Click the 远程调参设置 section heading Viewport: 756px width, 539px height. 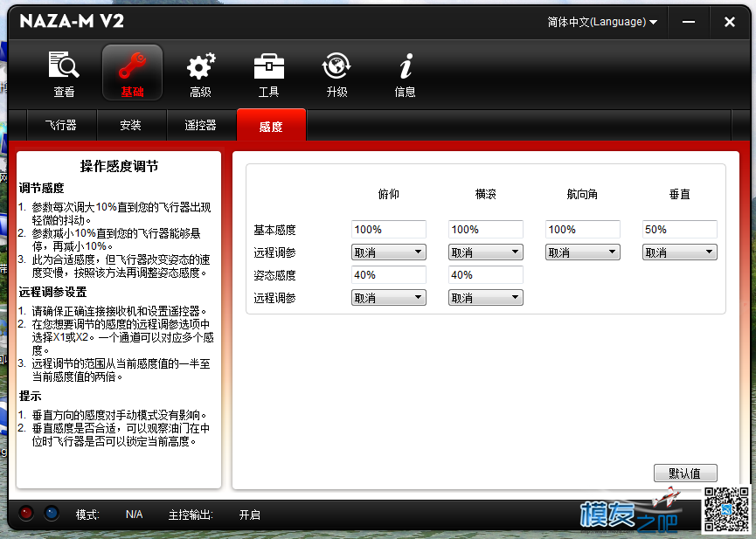tap(52, 292)
